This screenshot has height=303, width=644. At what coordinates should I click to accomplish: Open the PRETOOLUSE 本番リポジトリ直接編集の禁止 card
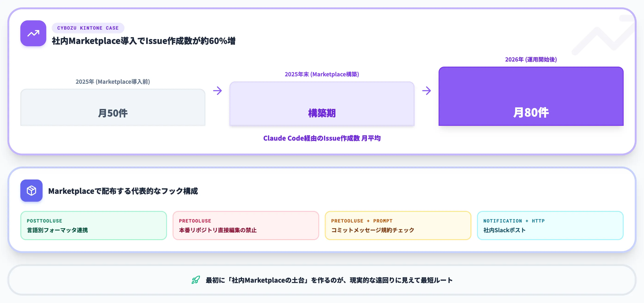(246, 226)
